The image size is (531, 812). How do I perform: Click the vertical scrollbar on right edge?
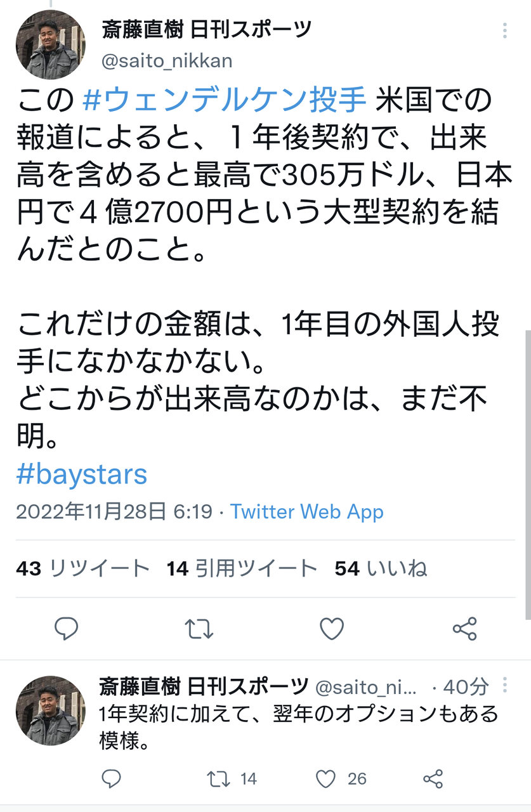coord(528,473)
